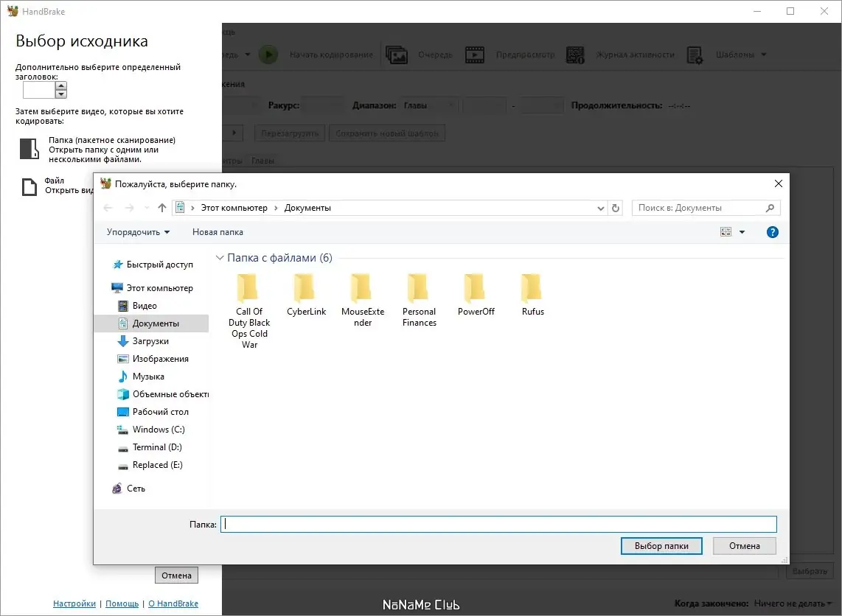Open the Музыка folder
Screen dimensions: 842x616
point(142,377)
